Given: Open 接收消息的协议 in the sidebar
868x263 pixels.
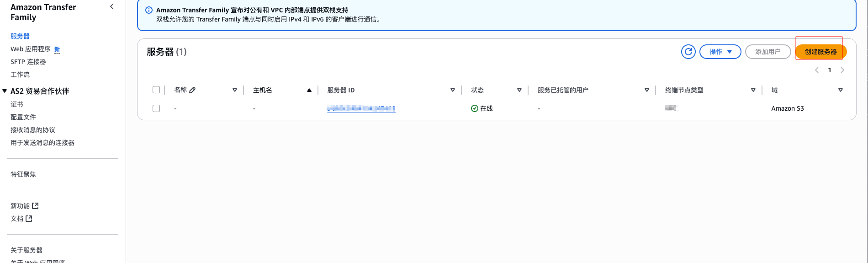Looking at the screenshot, I should pyautogui.click(x=33, y=130).
